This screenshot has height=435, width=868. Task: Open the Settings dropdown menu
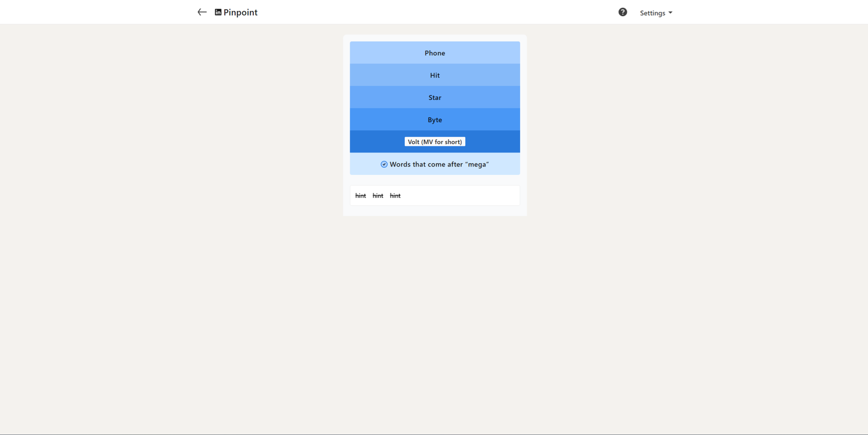click(x=652, y=13)
